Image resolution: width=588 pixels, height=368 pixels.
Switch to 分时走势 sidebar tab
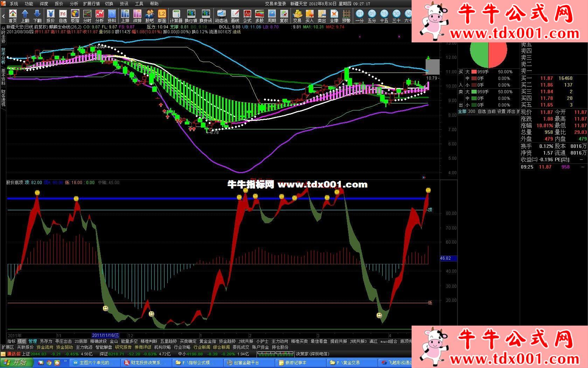[x=3, y=35]
